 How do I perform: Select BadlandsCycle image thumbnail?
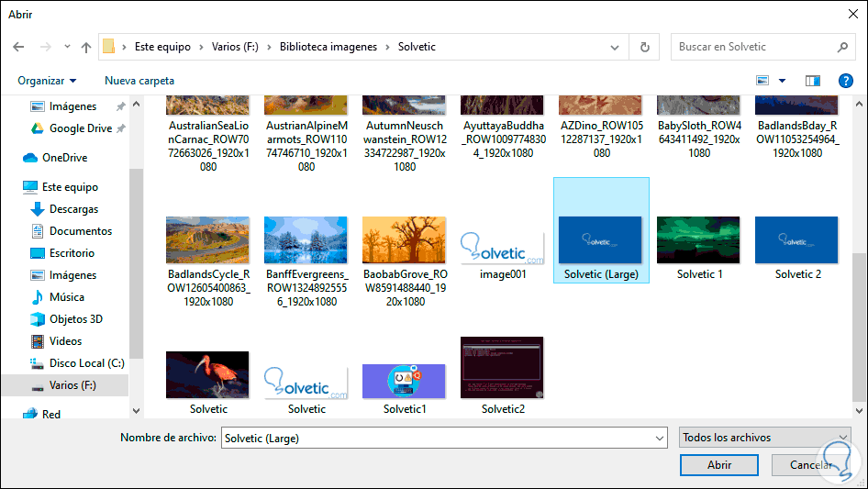(x=207, y=239)
